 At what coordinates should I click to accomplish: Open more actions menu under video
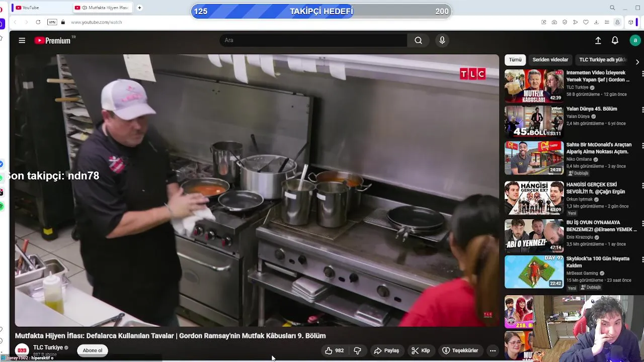493,350
